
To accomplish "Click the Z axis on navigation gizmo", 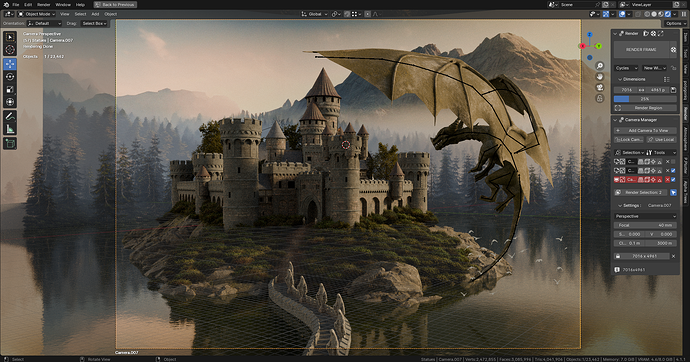I will (590, 34).
